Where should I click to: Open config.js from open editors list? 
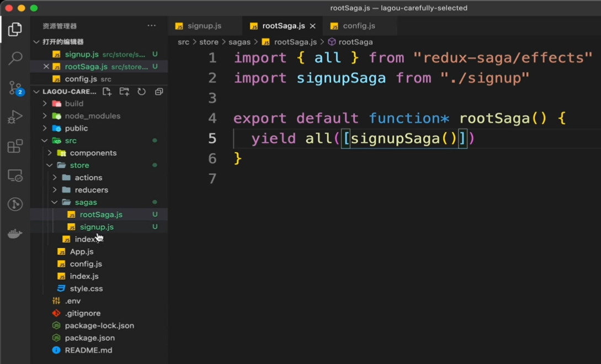click(99, 79)
